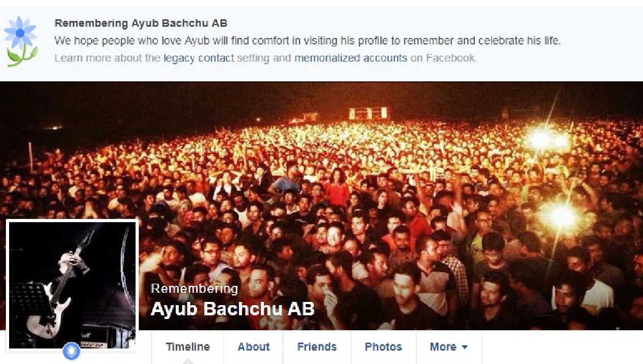The height and width of the screenshot is (364, 643).
Task: Click the banner heading Remembering Ayub Bachchu AB
Action: coord(141,23)
